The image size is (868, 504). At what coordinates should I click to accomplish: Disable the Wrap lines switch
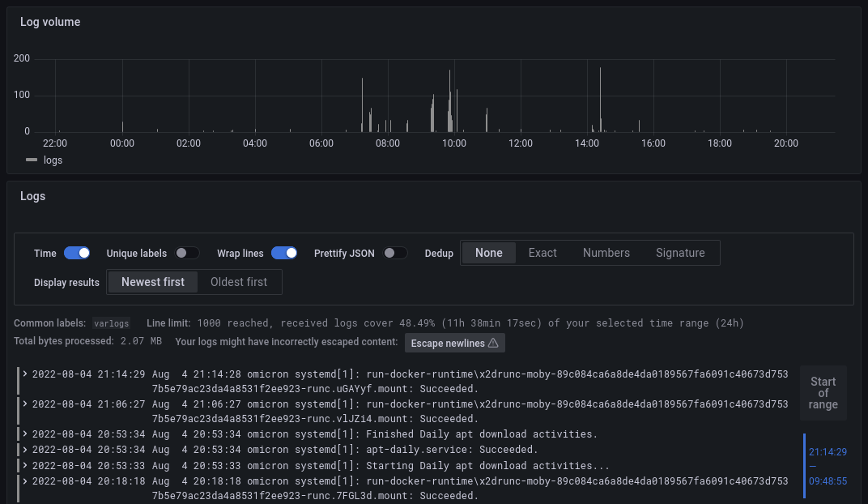click(x=284, y=253)
